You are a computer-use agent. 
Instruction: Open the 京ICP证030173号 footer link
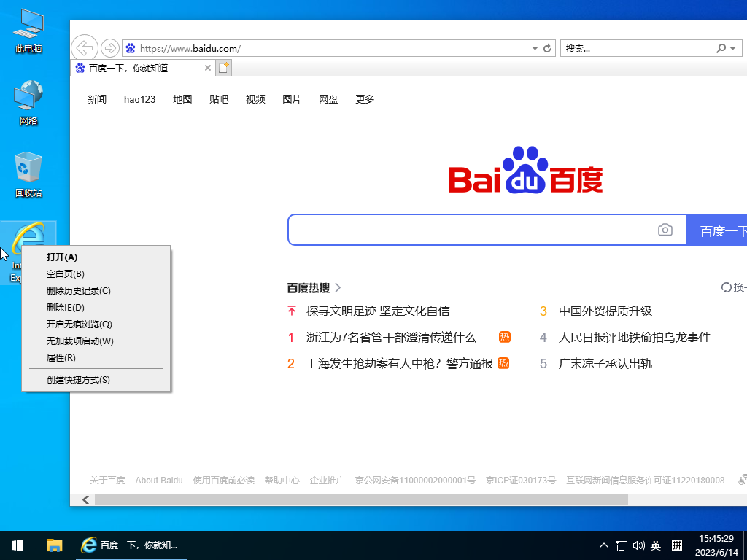click(x=521, y=480)
